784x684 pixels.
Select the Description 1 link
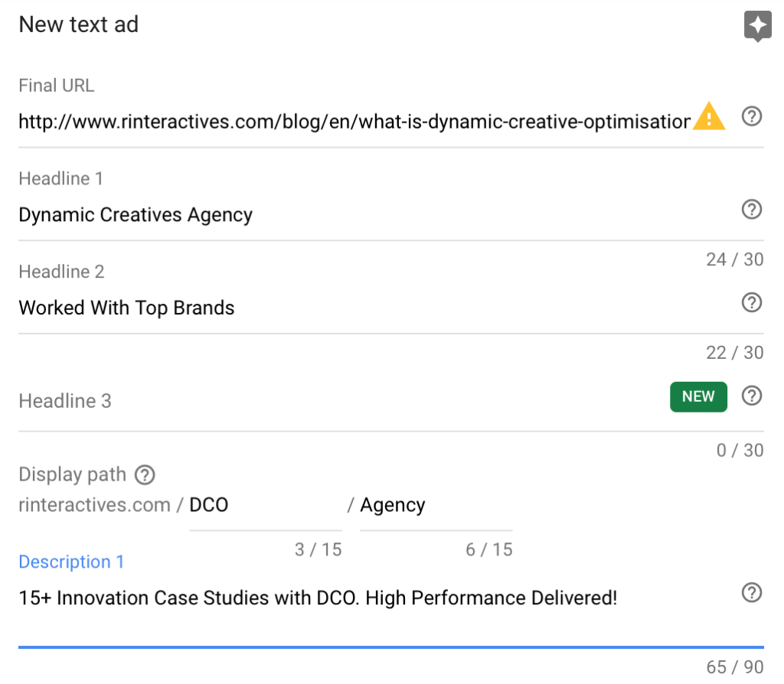click(x=71, y=562)
